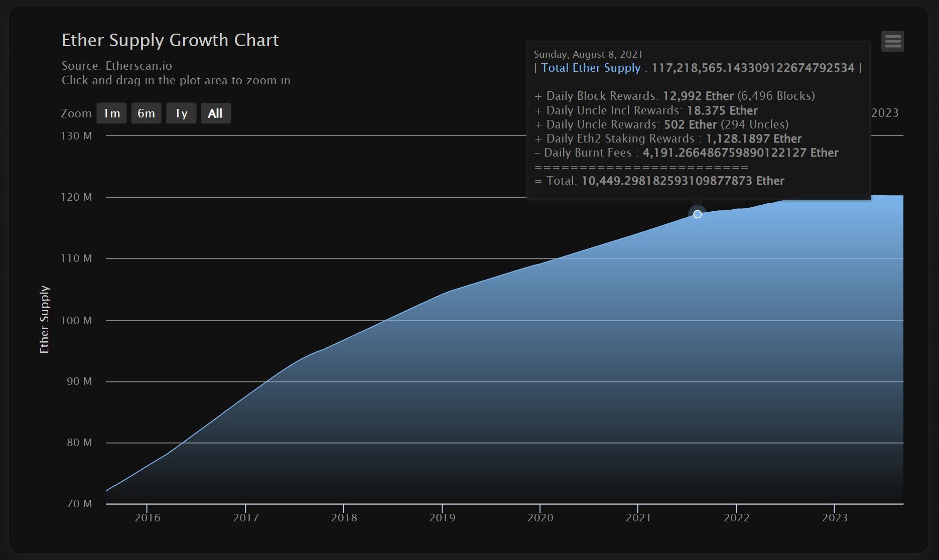Click the 2022 x-axis label
The height and width of the screenshot is (560, 939).
click(736, 518)
